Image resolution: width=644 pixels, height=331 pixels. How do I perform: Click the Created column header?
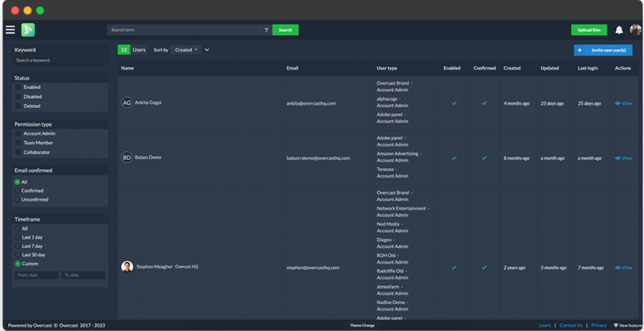(x=512, y=68)
